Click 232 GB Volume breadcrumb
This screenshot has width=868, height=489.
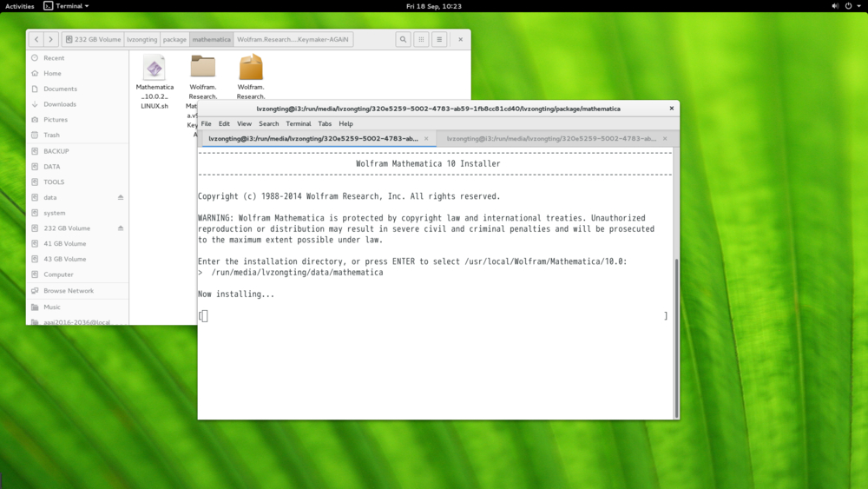pyautogui.click(x=93, y=39)
